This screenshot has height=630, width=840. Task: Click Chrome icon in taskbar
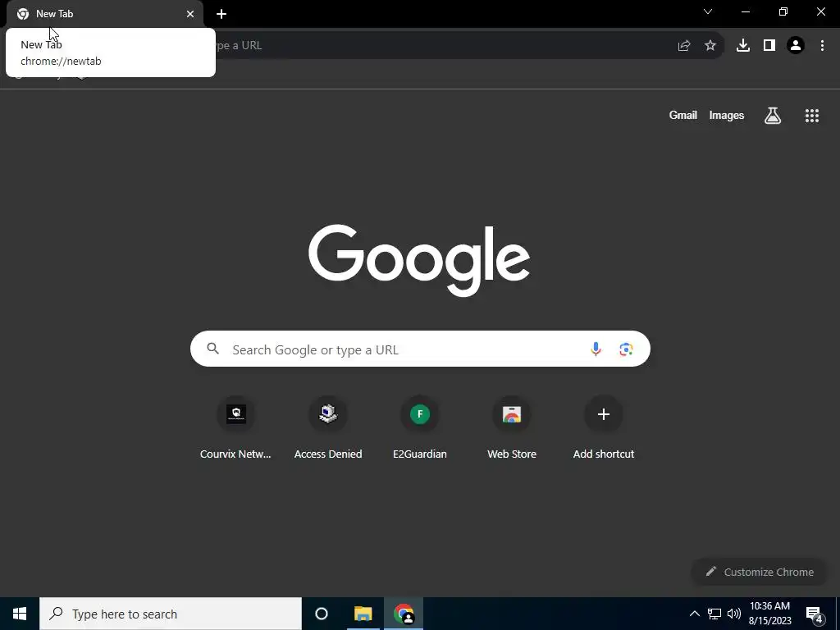pyautogui.click(x=404, y=614)
